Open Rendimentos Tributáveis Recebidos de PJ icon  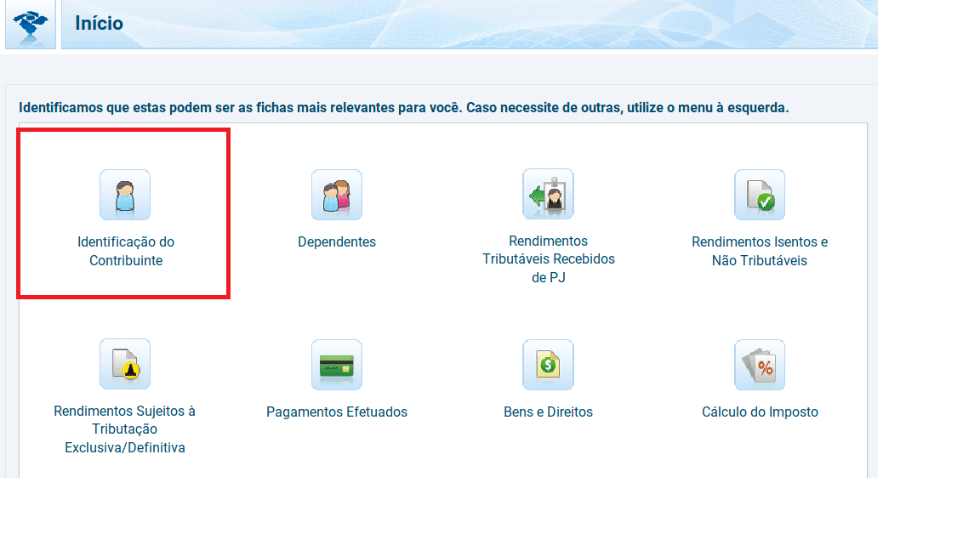[x=548, y=194]
